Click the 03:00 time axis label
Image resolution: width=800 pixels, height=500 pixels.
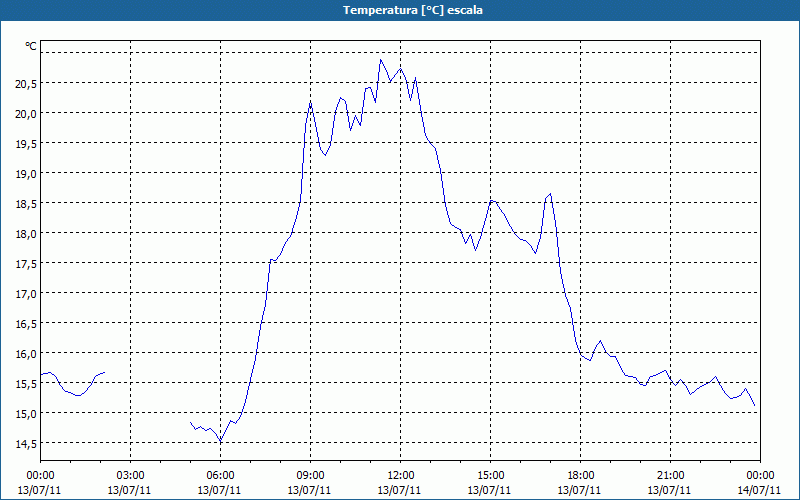130,476
